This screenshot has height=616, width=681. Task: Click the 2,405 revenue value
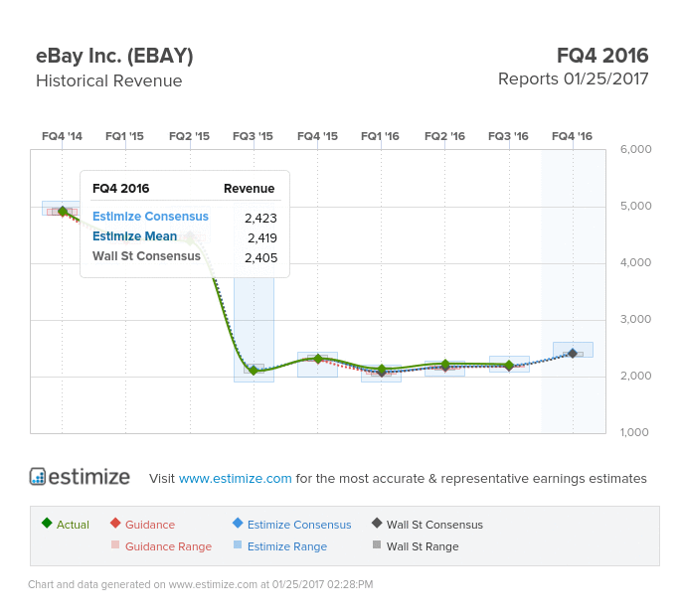pyautogui.click(x=261, y=258)
